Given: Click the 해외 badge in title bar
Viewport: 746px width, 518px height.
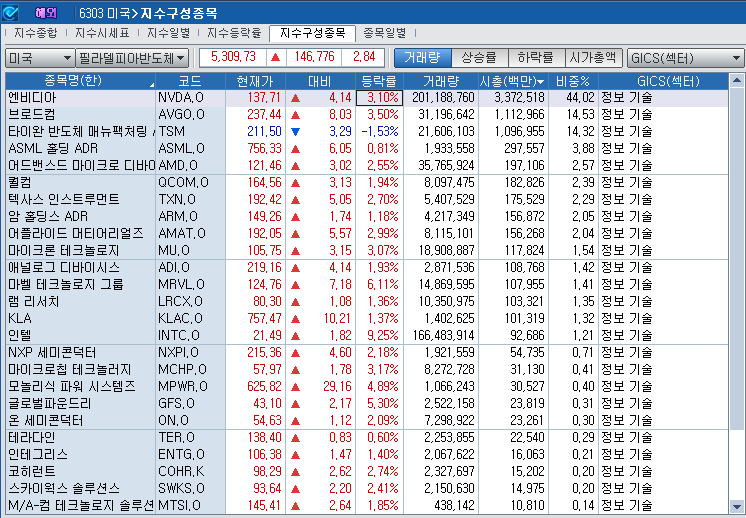Looking at the screenshot, I should (46, 13).
